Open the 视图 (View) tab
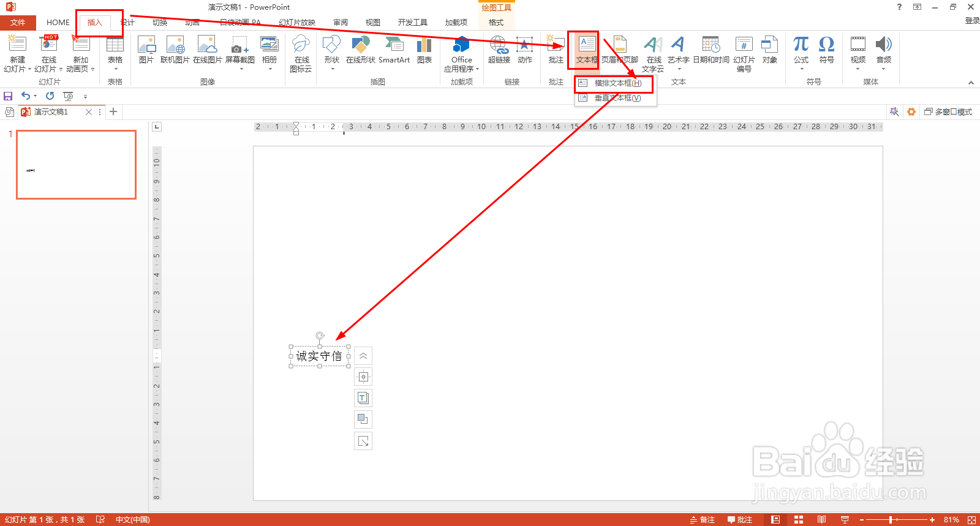The height and width of the screenshot is (526, 980). tap(373, 23)
